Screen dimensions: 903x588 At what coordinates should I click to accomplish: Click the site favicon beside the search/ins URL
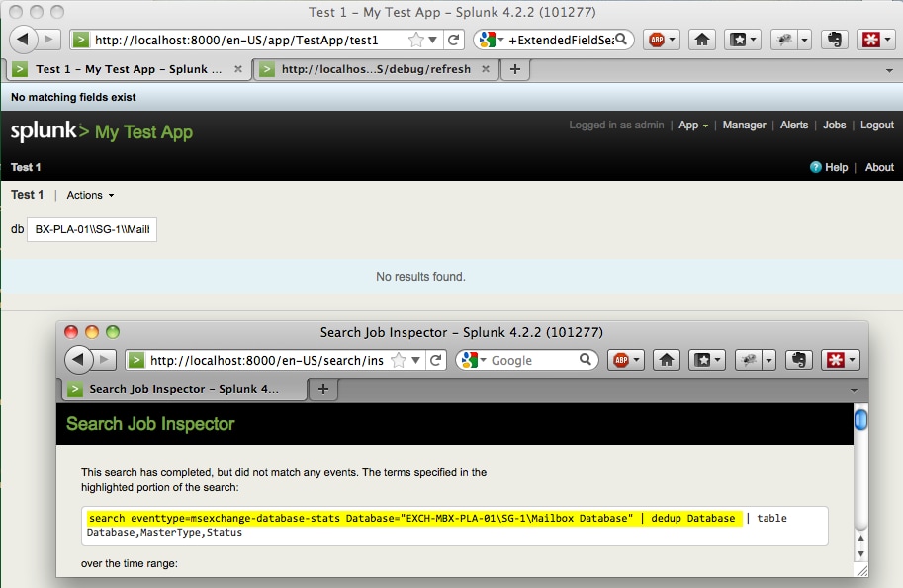135,360
